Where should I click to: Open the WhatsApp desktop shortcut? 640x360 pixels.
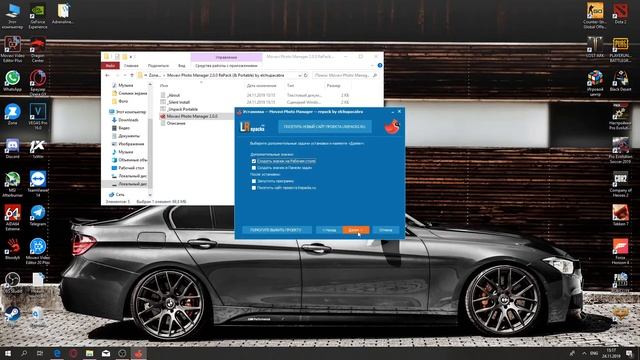12,81
